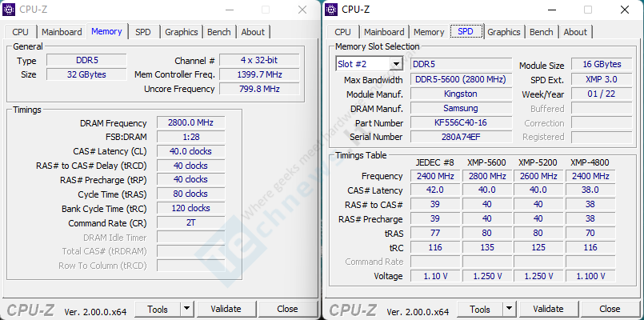Open the Mainboard tab in the left window

click(62, 32)
